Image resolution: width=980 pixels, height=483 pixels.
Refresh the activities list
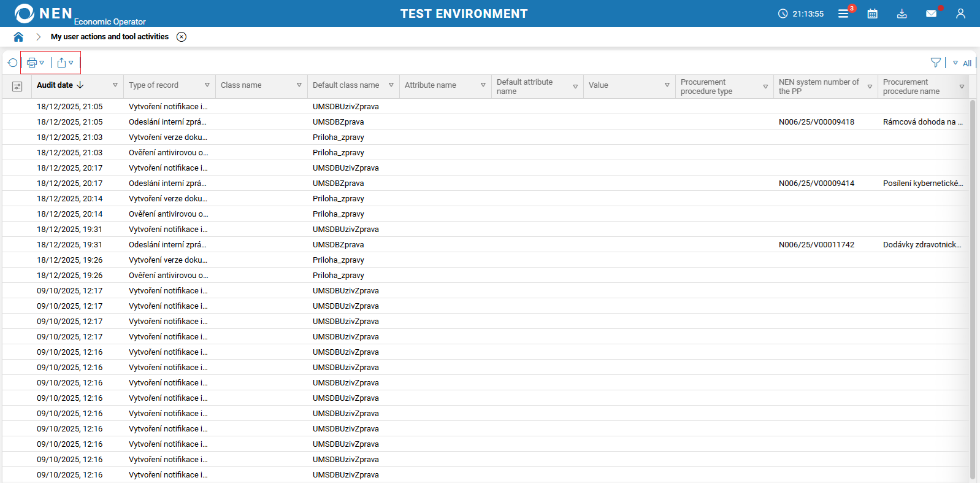click(12, 63)
